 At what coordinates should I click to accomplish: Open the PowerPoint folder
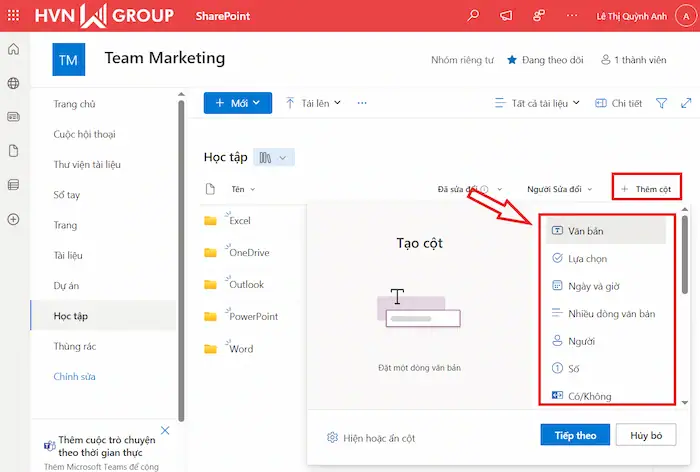pos(253,316)
